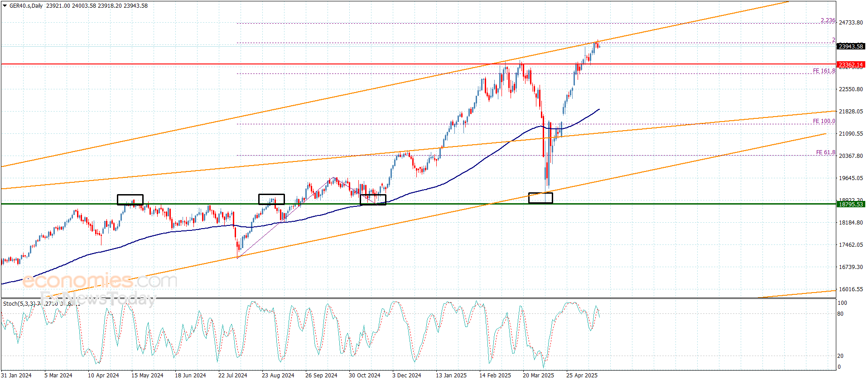
Task: Click the FE 100.0 Fibonacci label
Action: point(824,121)
